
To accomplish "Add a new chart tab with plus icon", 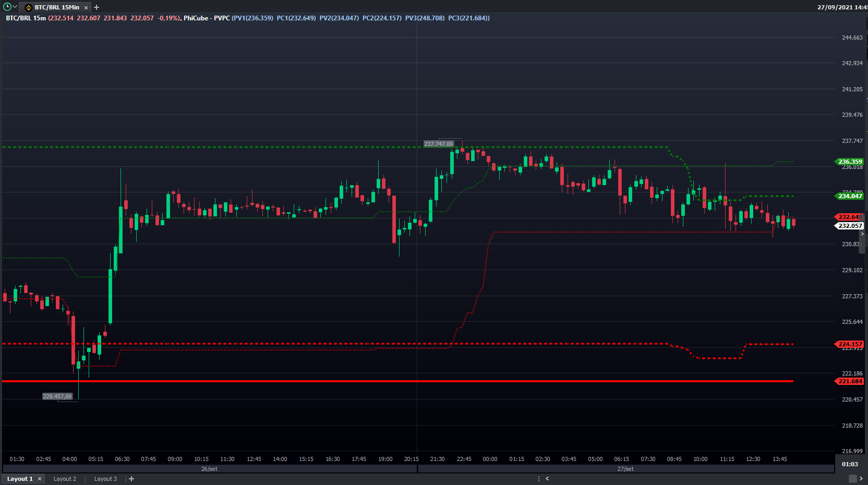I will point(97,7).
